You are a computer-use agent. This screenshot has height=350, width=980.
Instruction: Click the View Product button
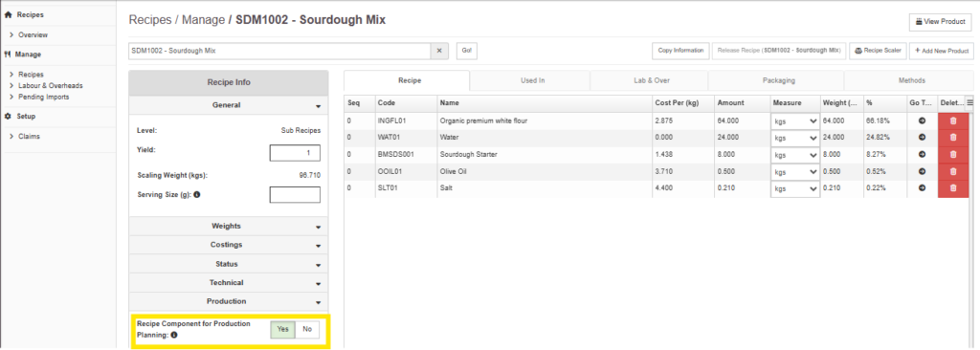(940, 22)
